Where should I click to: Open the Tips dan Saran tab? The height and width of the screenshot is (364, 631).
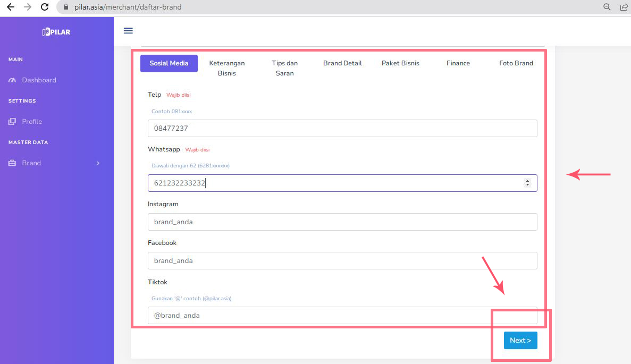[285, 68]
